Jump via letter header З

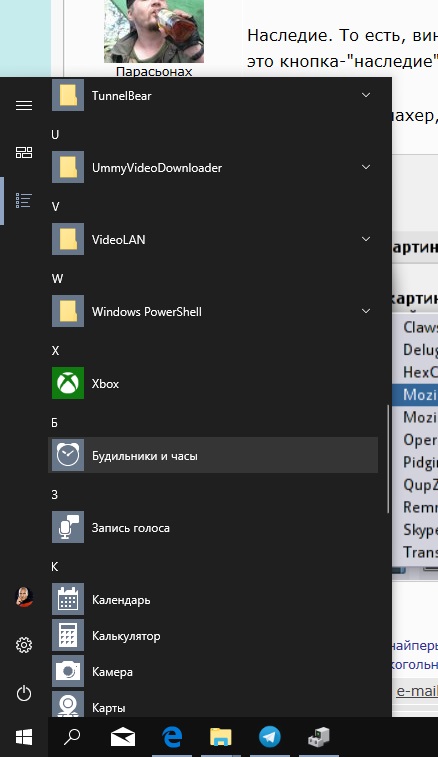54,494
